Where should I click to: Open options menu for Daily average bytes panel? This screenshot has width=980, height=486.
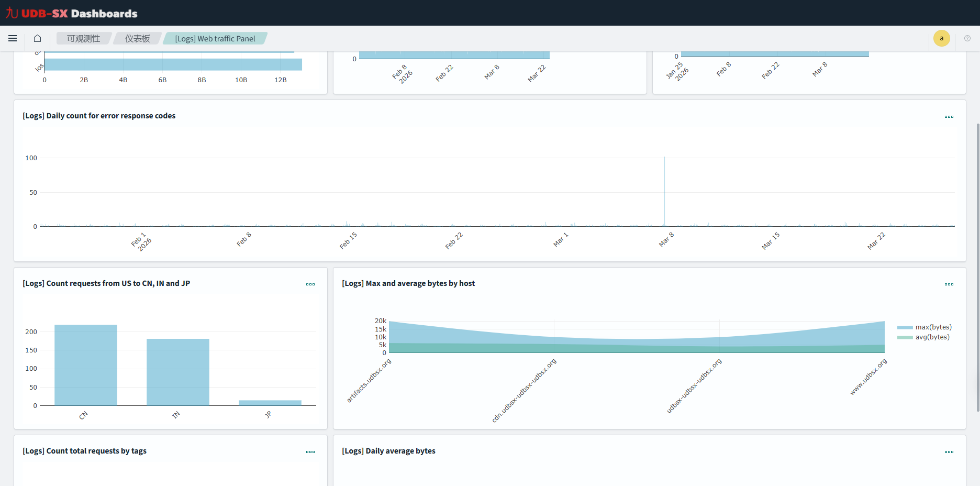(949, 452)
